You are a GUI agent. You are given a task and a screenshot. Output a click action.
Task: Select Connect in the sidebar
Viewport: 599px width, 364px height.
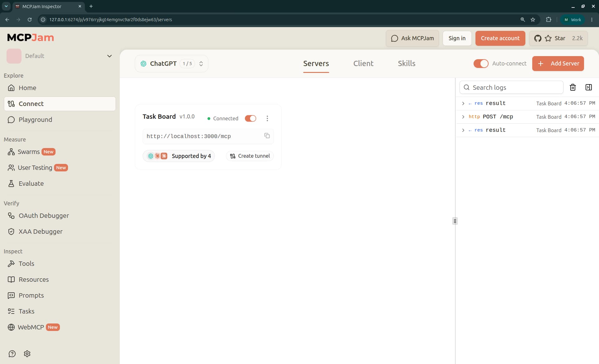coord(60,104)
